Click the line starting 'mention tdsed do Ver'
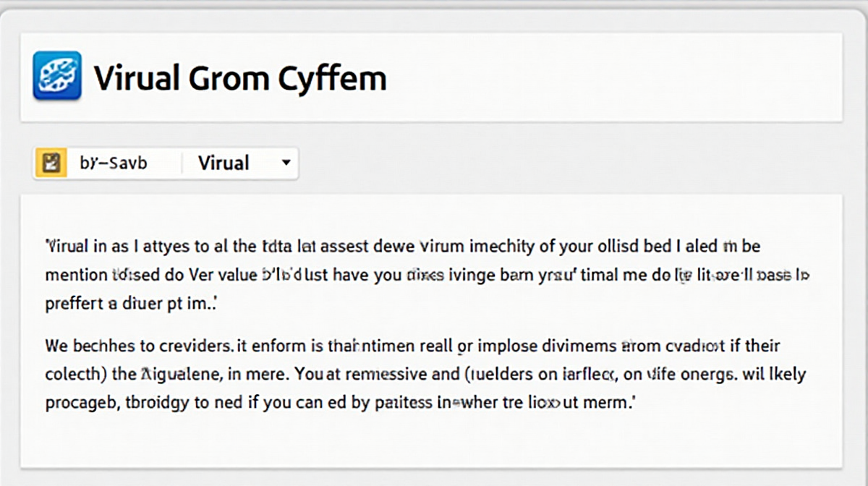This screenshot has height=486, width=868. pos(427,276)
